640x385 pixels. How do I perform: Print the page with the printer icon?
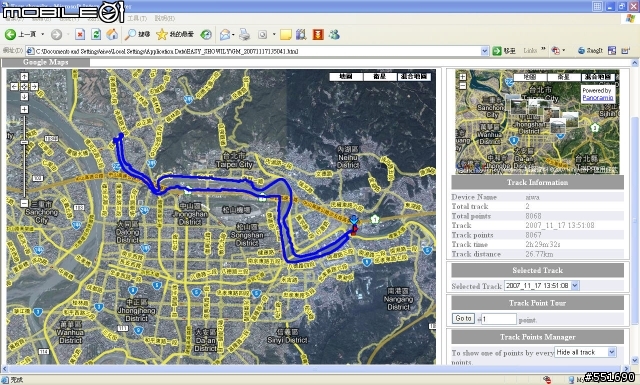pyautogui.click(x=244, y=35)
